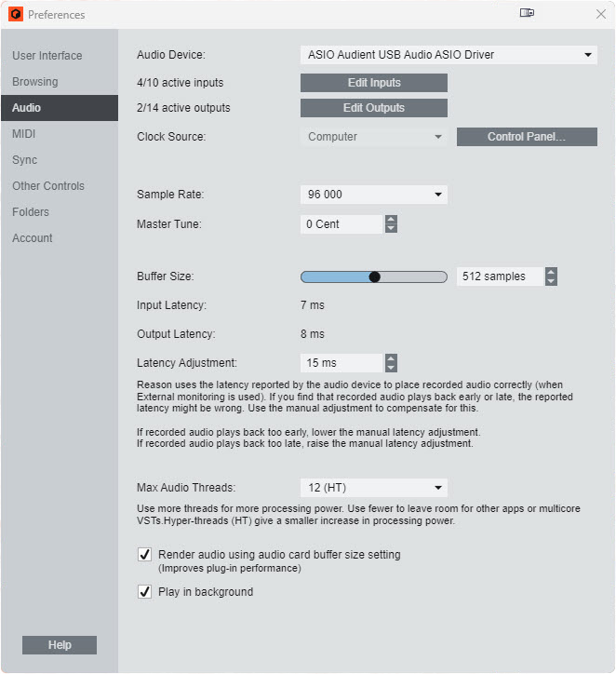
Task: Select the Folders preferences tab
Action: [x=31, y=212]
